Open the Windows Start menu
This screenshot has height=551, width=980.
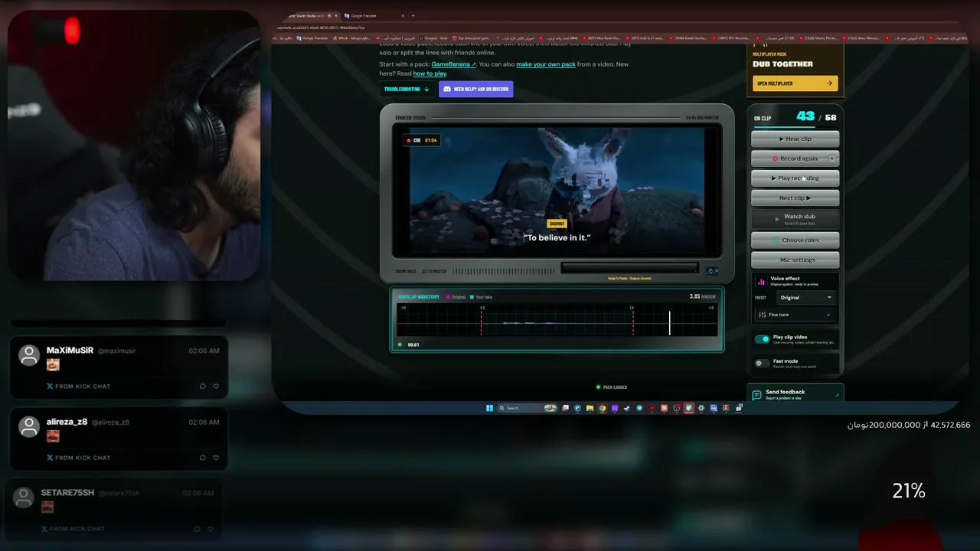pyautogui.click(x=489, y=408)
